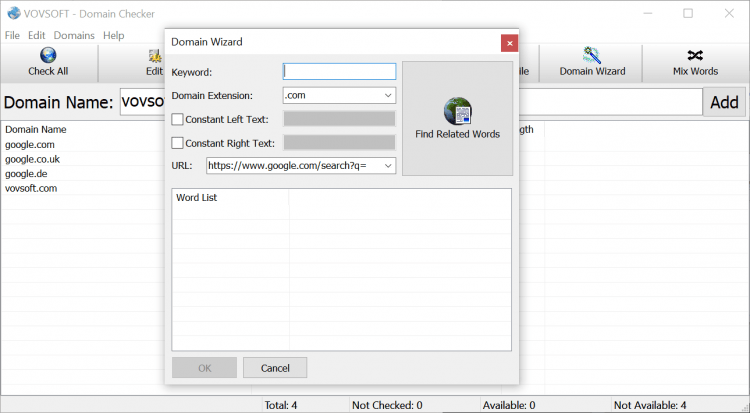Click the Not Available: 4 status entry

click(x=650, y=405)
